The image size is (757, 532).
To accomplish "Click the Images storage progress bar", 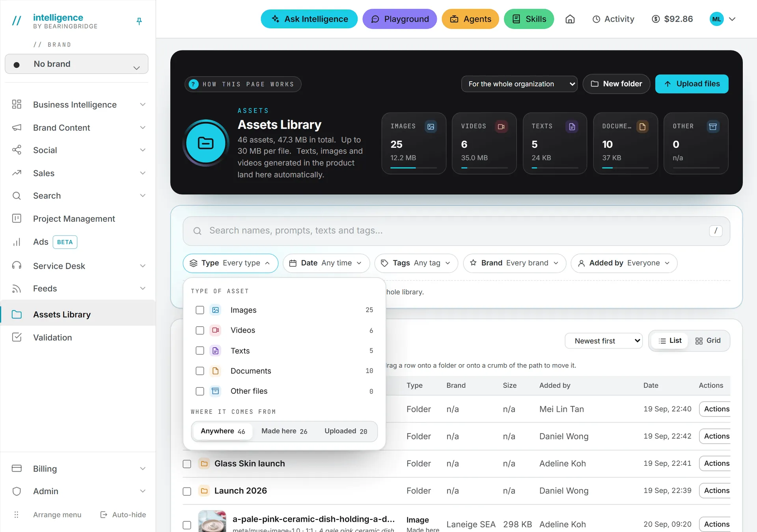I will (414, 168).
